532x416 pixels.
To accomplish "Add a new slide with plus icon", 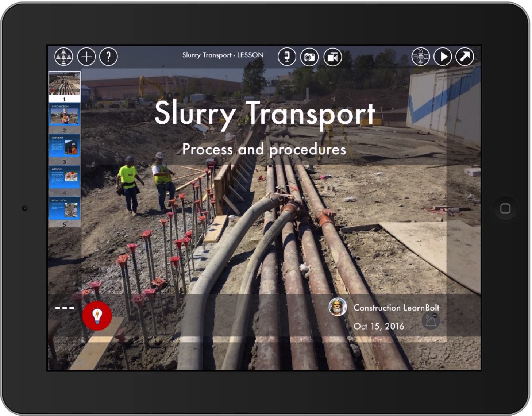I will tap(86, 57).
